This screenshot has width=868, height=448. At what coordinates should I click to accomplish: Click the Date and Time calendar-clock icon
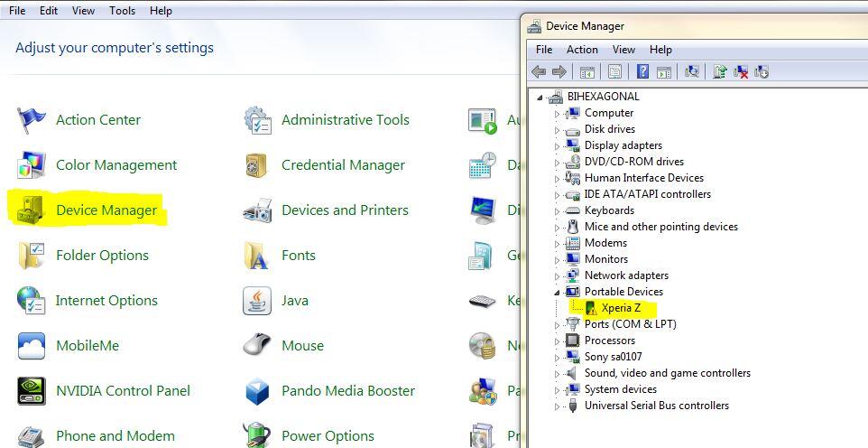coord(482,165)
